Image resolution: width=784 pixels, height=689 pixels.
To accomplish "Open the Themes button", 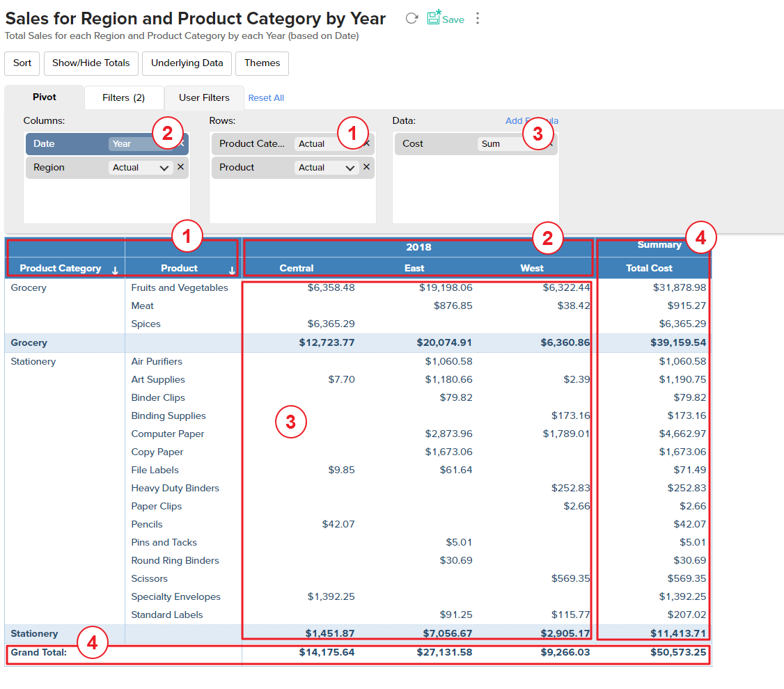I will pos(262,63).
